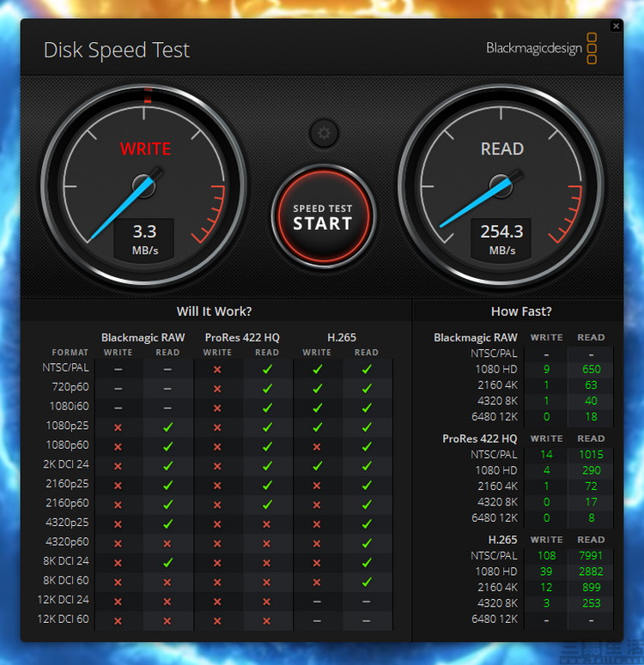Click ProRes 422 HQ section header in How Fast

coord(480,438)
